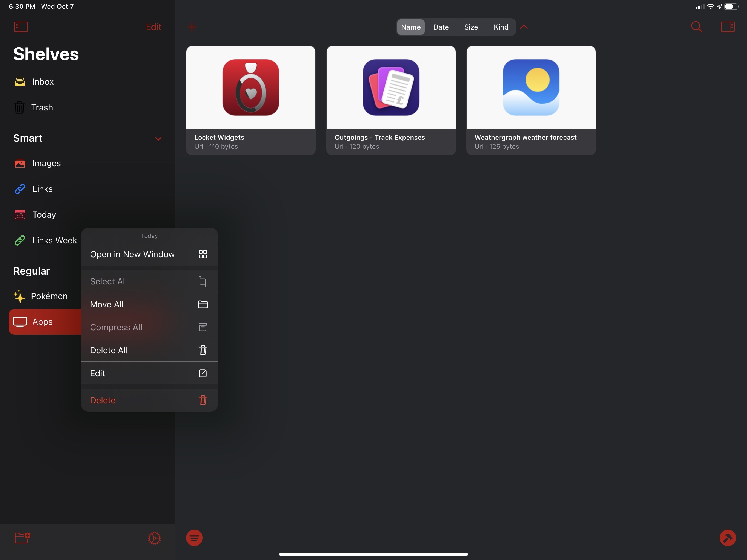The image size is (747, 560).
Task: Choose Select All in context menu
Action: click(149, 281)
